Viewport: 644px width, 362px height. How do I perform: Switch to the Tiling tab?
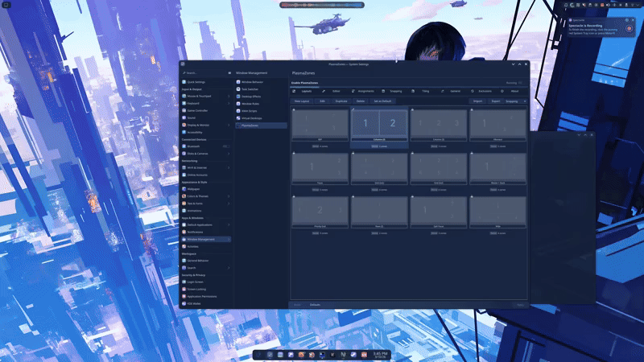422,91
